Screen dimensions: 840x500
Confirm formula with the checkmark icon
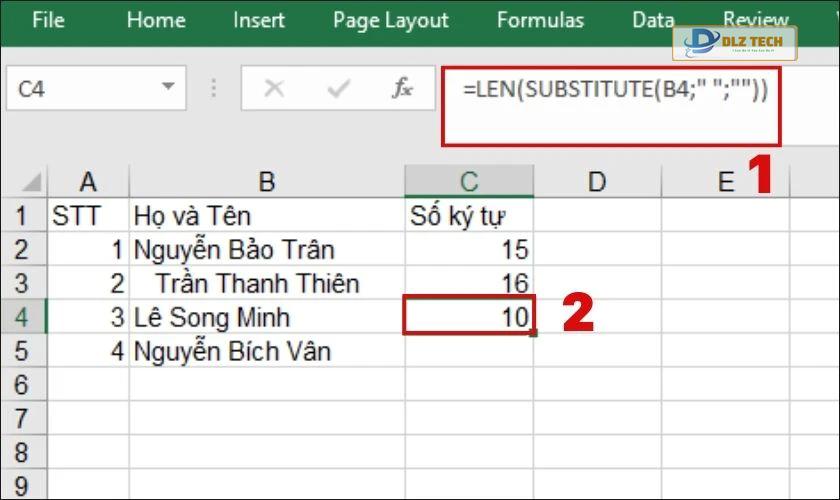coord(339,88)
